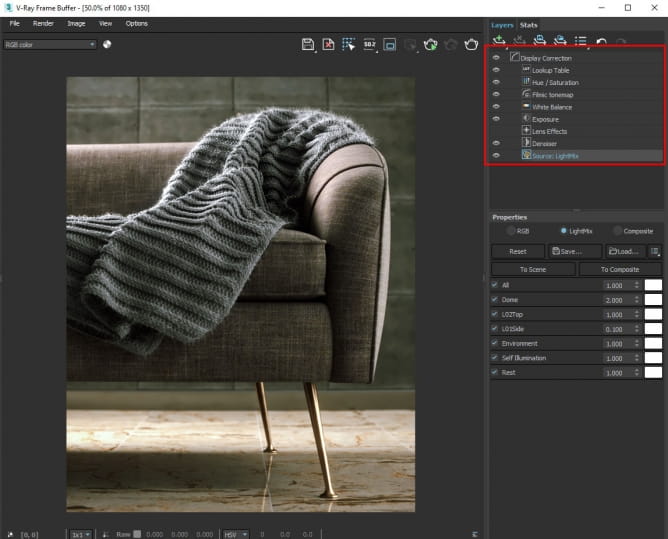Click the L01Side white color swatch
This screenshot has width=668, height=539.
[653, 329]
